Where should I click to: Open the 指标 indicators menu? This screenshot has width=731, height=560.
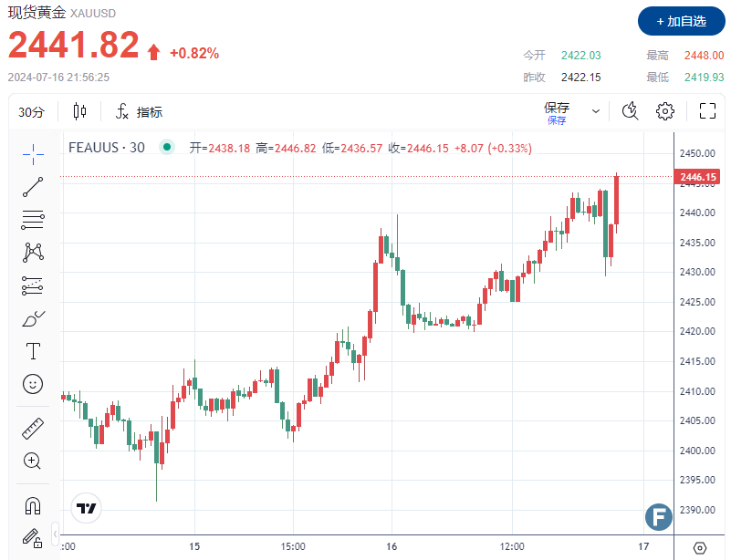[x=139, y=112]
